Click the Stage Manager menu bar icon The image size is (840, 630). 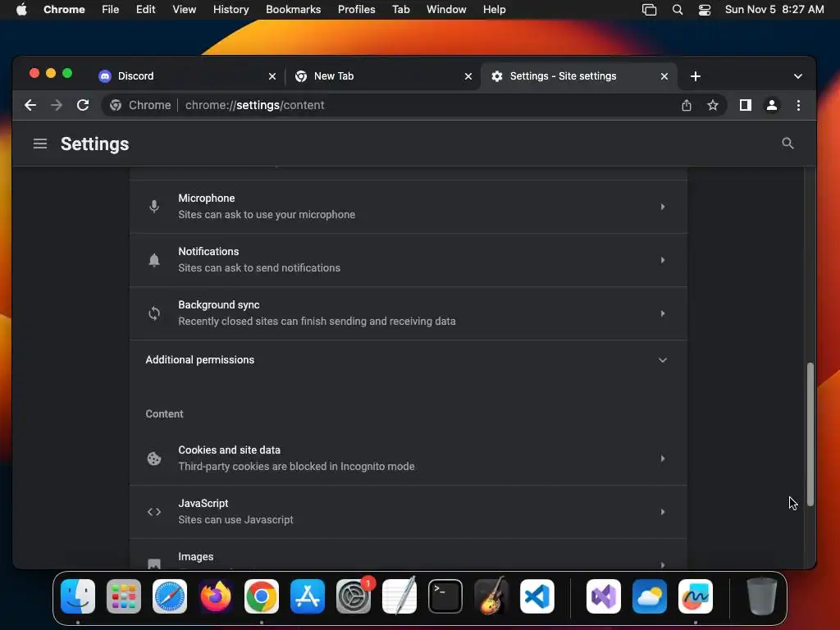click(x=650, y=10)
